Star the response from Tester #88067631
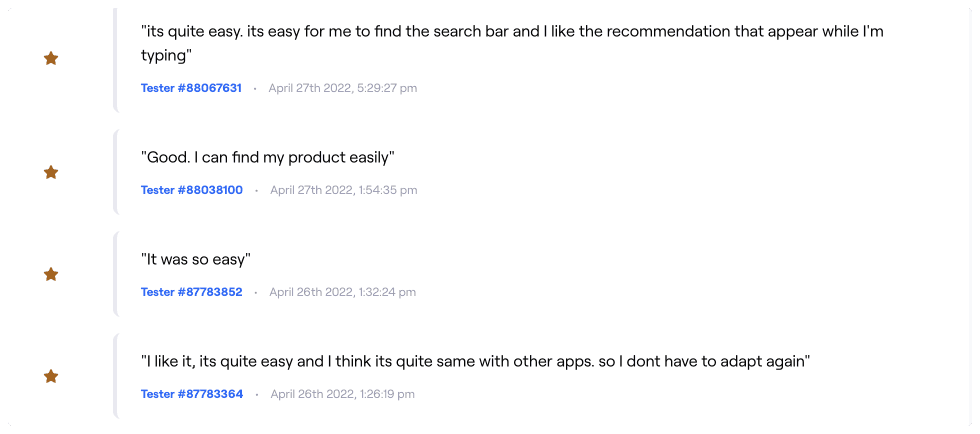This screenshot has height=434, width=980. (x=51, y=59)
